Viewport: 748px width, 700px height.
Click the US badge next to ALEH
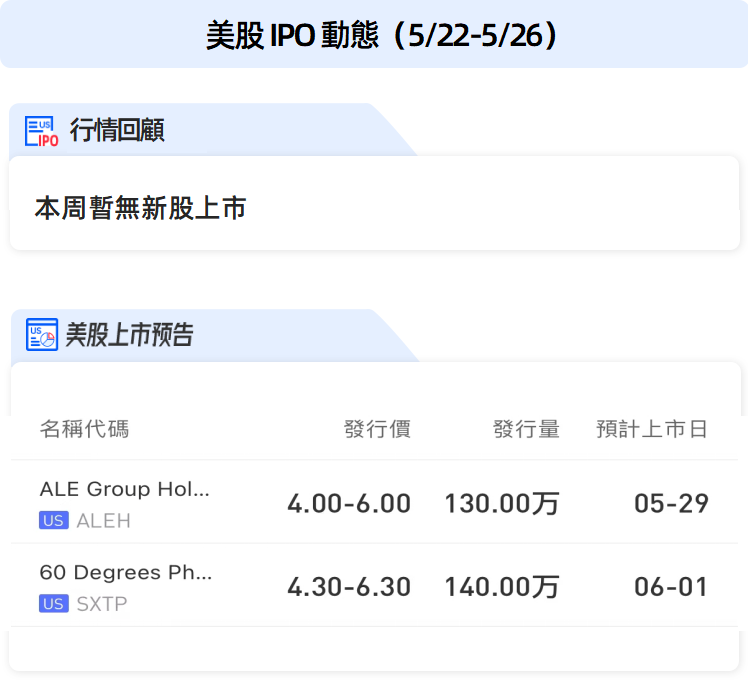tap(54, 520)
